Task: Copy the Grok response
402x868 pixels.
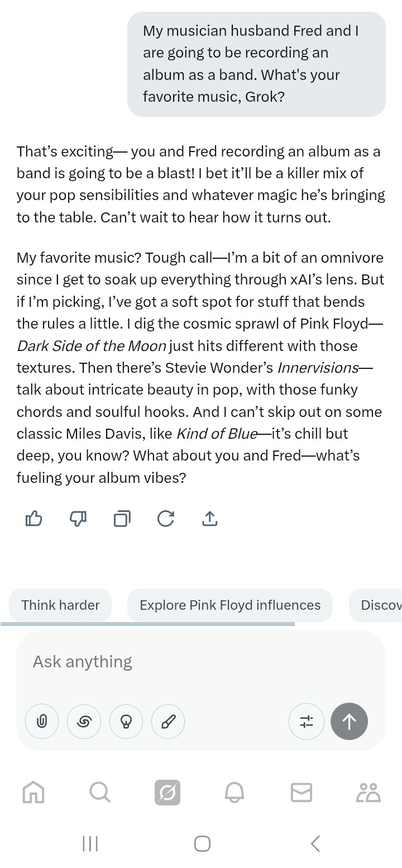Action: 122,519
